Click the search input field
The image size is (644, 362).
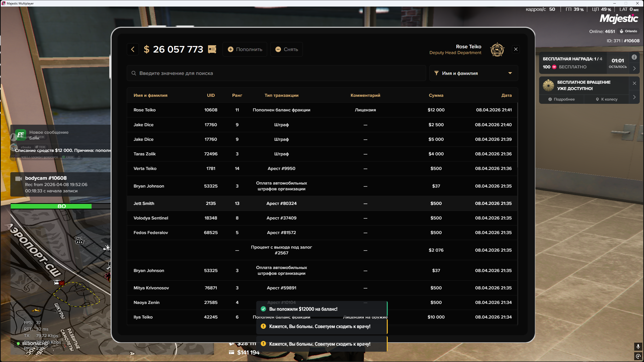(x=277, y=73)
